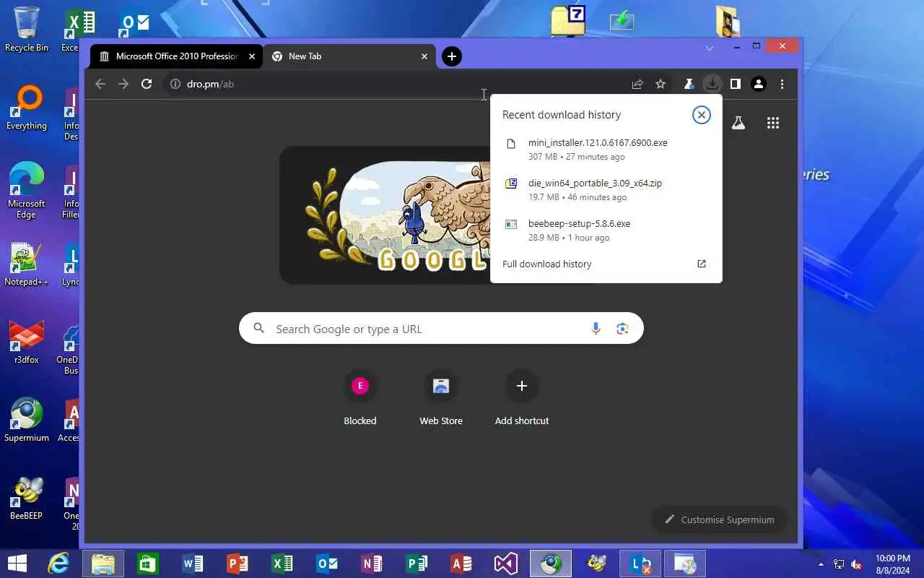Launch Excel from the taskbar
Image resolution: width=924 pixels, height=578 pixels.
coord(282,564)
